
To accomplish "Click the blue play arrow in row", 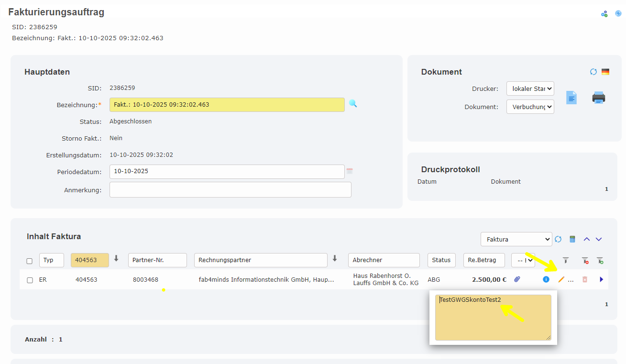I will pos(602,279).
